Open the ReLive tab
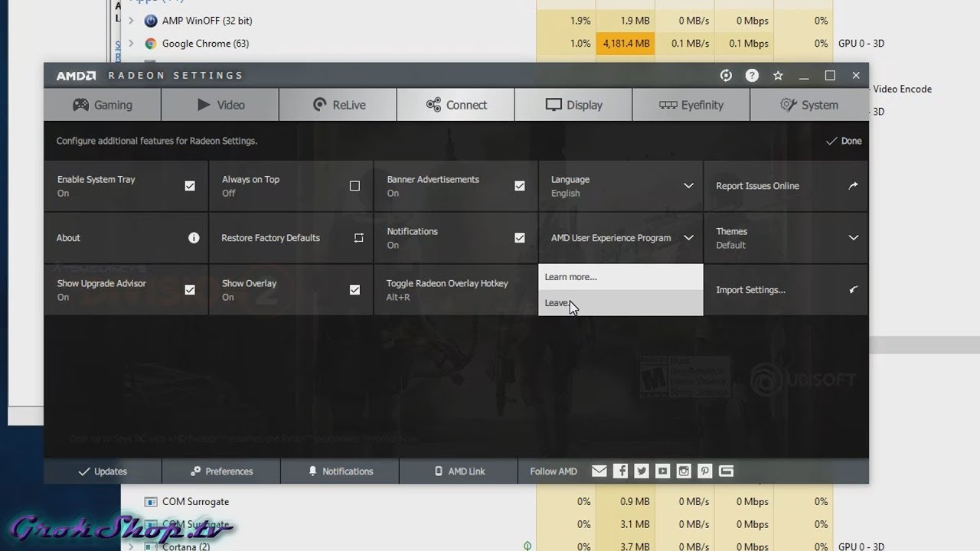This screenshot has width=980, height=551. (x=338, y=105)
